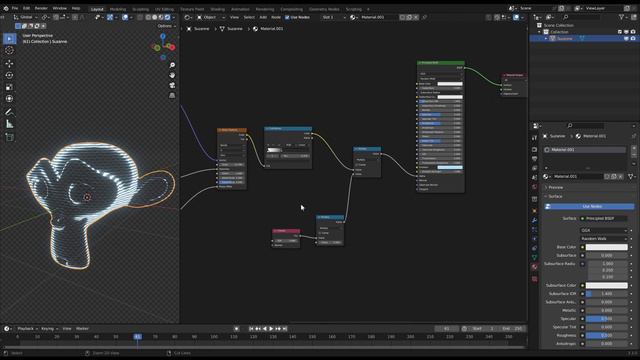Open the Object Data green triangle tab

534,258
